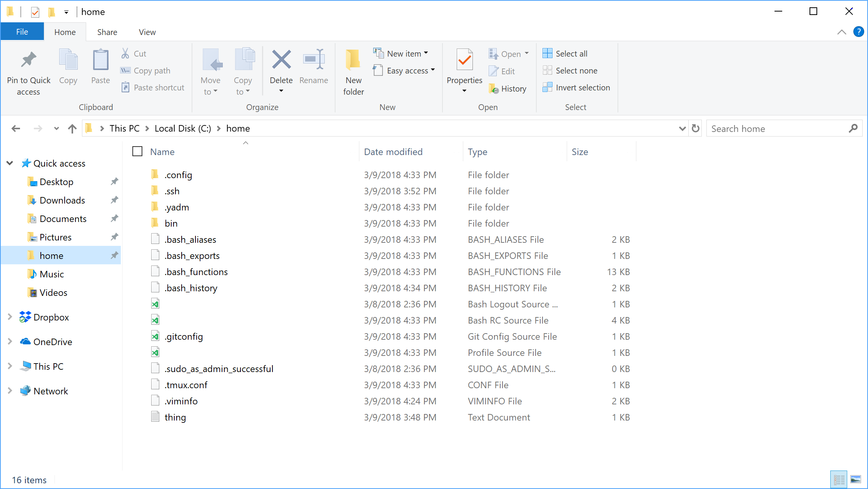This screenshot has width=868, height=489.
Task: Check the select-all box in the Name column
Action: click(x=137, y=151)
